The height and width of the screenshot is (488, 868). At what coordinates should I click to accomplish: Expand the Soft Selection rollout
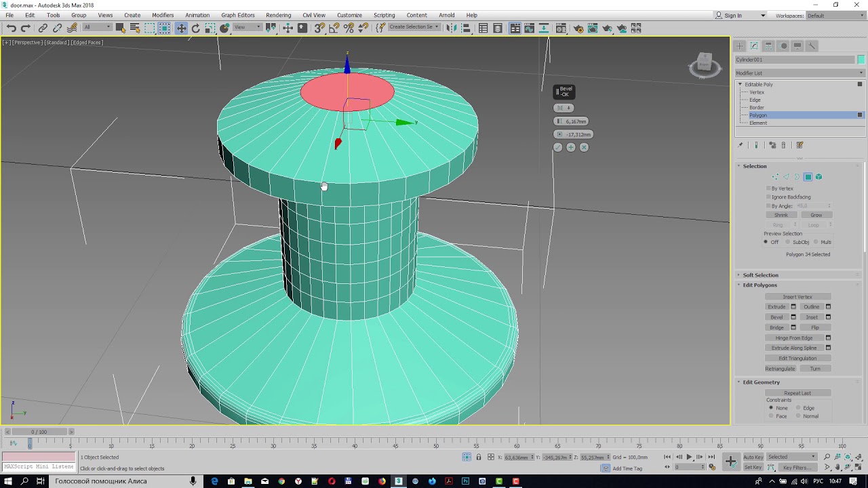click(739, 275)
